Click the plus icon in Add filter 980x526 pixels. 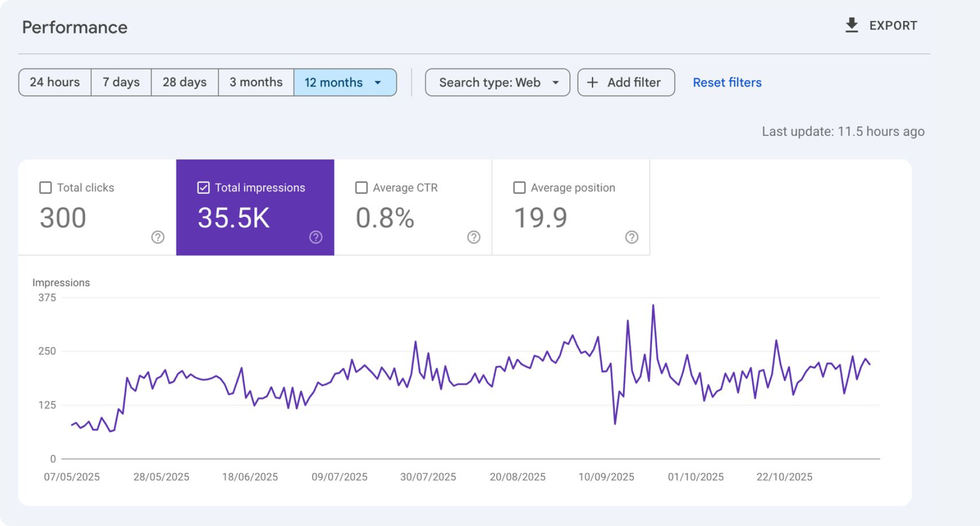pyautogui.click(x=592, y=82)
